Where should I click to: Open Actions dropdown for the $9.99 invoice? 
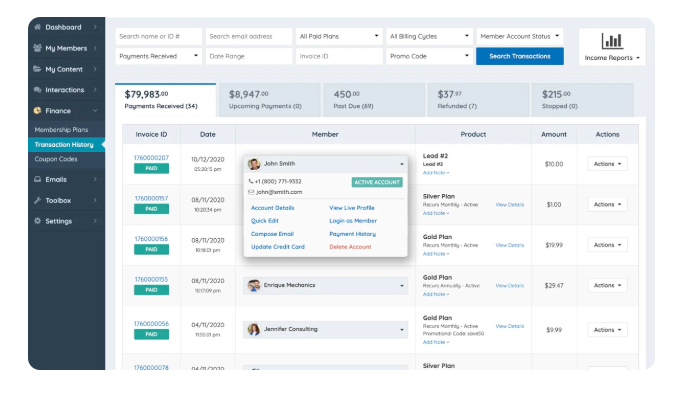(x=607, y=330)
